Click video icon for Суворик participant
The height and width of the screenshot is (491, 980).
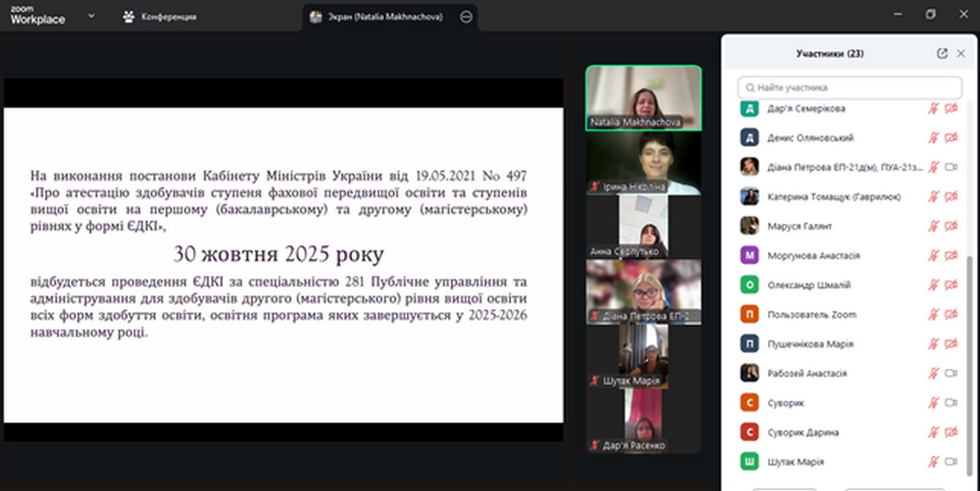(951, 403)
